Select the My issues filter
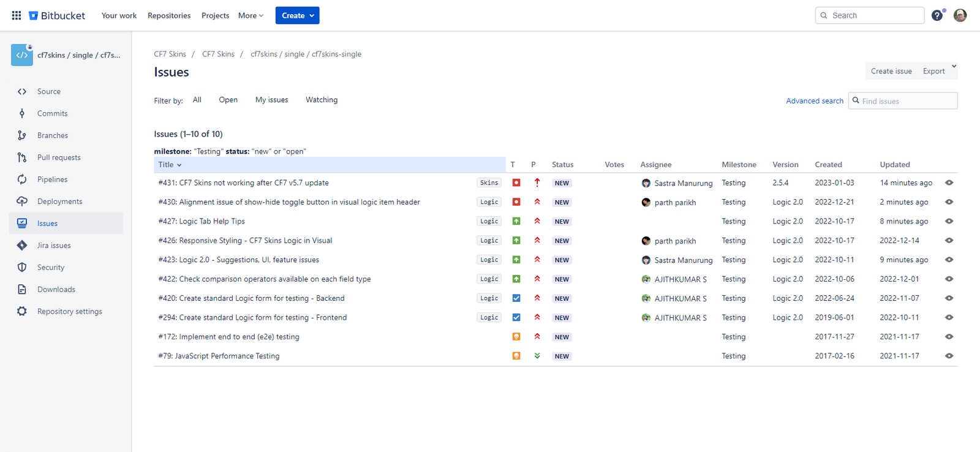This screenshot has width=980, height=452. click(x=271, y=100)
